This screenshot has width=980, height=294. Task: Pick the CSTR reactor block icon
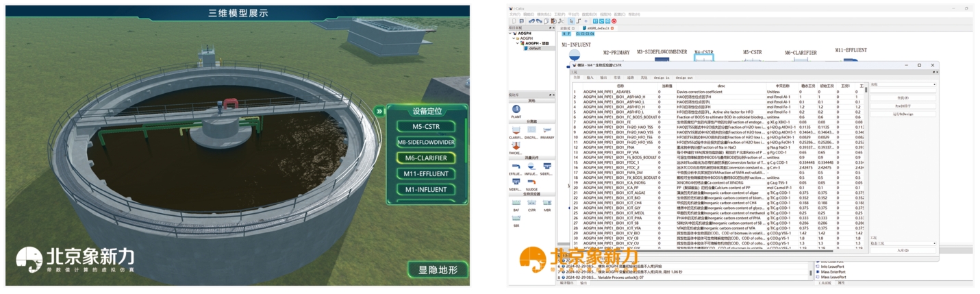532,203
